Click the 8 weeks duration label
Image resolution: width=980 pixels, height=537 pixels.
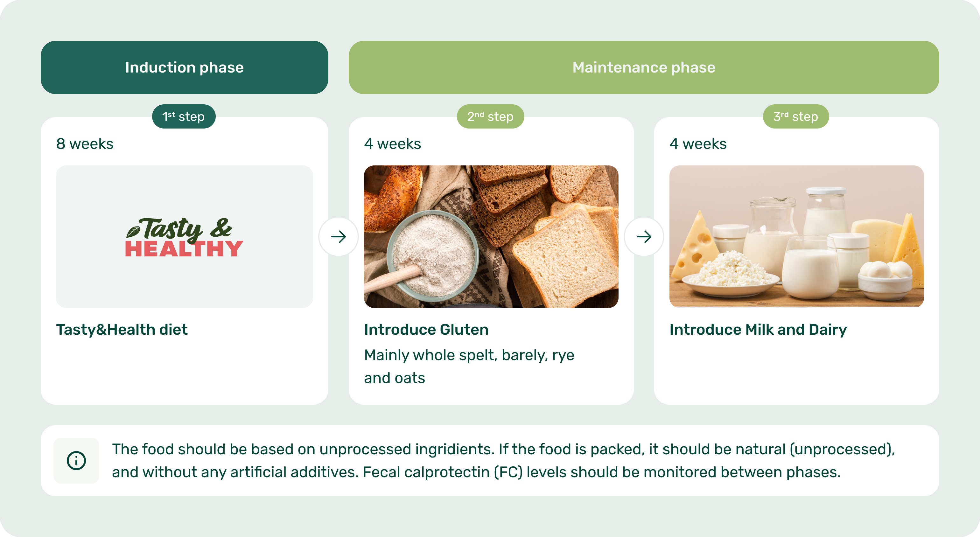85,144
